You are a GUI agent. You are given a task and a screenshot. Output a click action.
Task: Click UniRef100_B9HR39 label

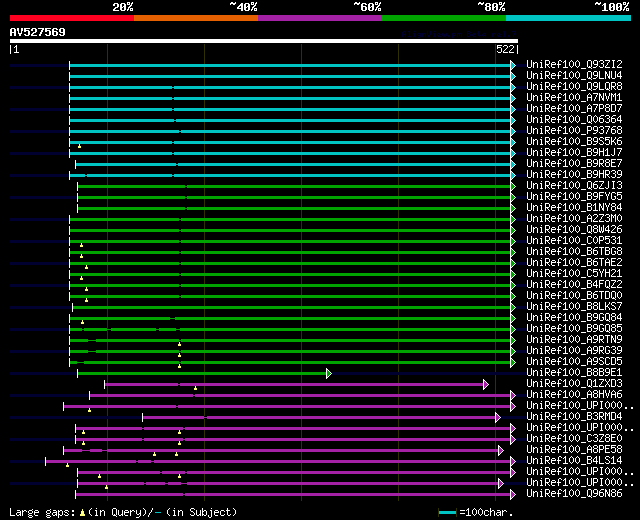coord(574,175)
